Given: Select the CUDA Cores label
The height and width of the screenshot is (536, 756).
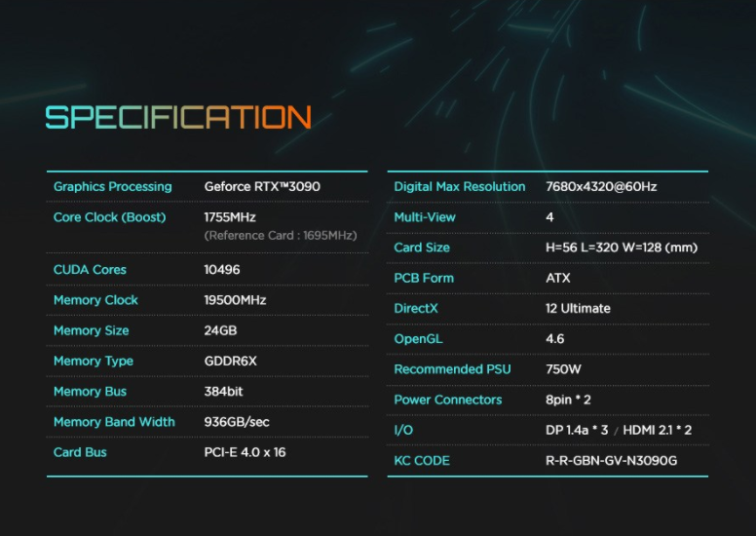Looking at the screenshot, I should click(x=90, y=270).
